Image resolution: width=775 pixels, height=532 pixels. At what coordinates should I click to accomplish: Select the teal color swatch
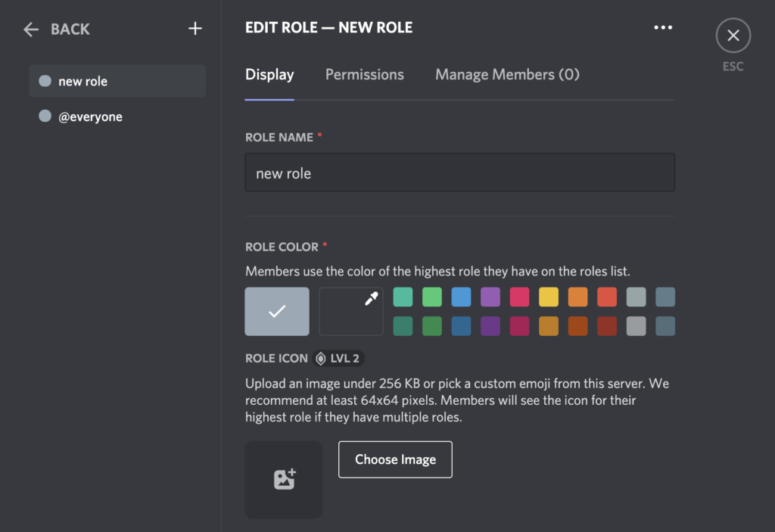coord(403,297)
